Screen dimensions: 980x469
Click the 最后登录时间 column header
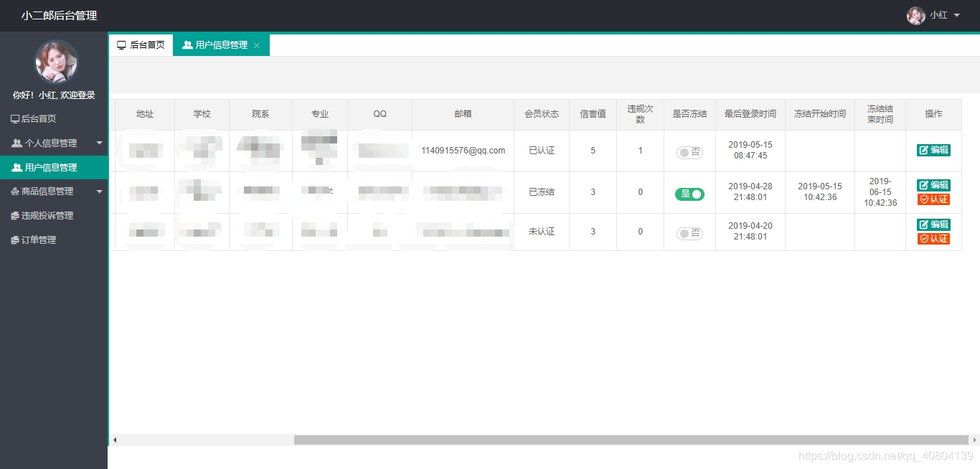pyautogui.click(x=750, y=114)
